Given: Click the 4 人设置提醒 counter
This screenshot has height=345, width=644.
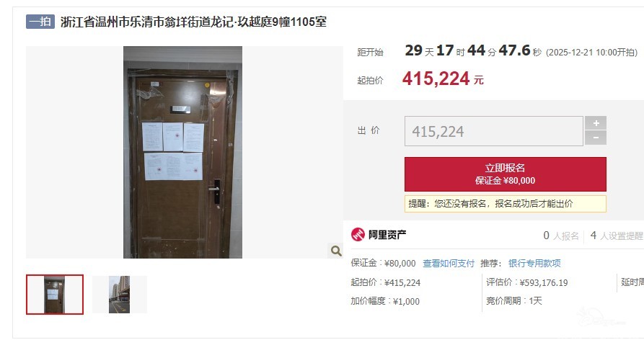Looking at the screenshot, I should 617,236.
